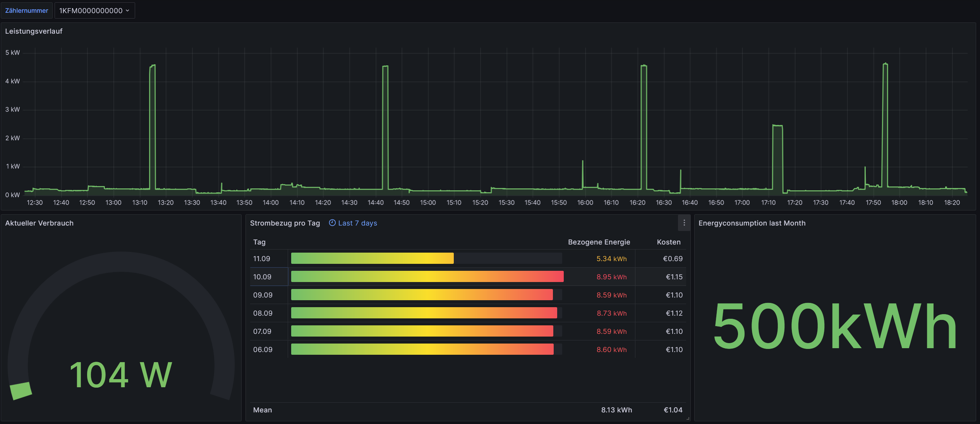
Task: Click the dropdown chevron beside 1KFM0000000000
Action: 127,10
